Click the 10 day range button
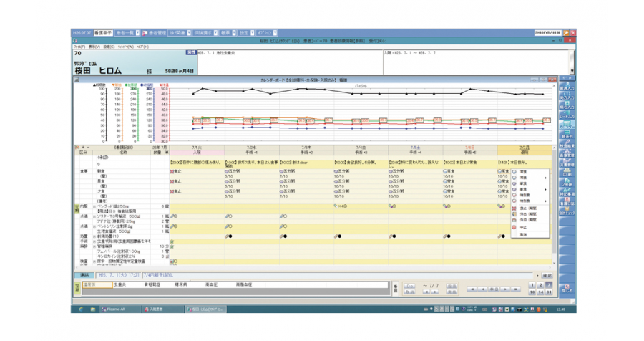 coord(532,292)
